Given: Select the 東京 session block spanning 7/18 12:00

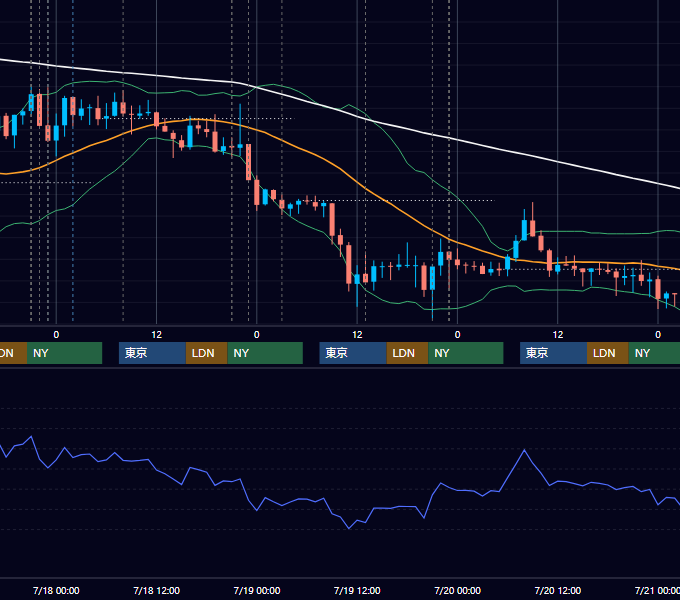Looking at the screenshot, I should tap(152, 353).
